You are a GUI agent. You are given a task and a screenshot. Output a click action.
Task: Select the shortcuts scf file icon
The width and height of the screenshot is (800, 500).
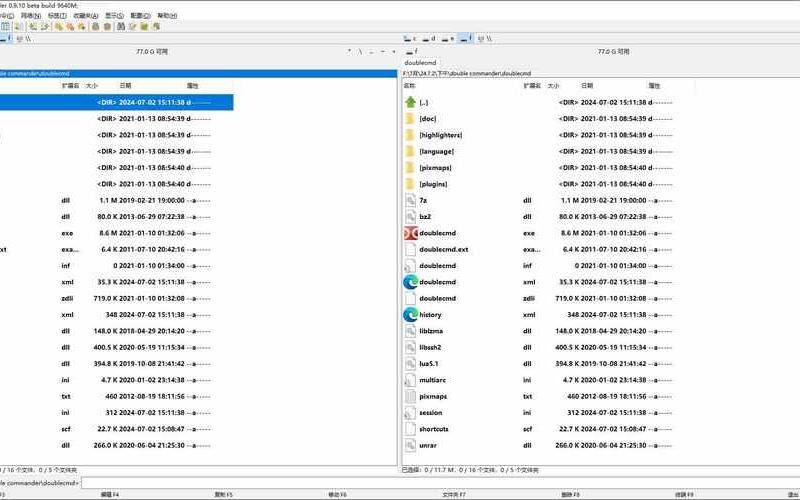pyautogui.click(x=410, y=429)
